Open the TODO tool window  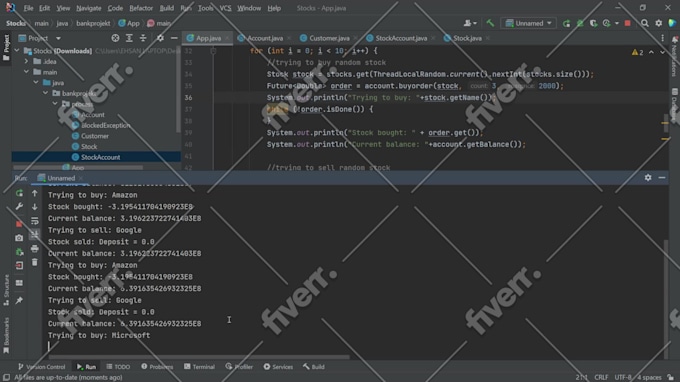click(118, 367)
